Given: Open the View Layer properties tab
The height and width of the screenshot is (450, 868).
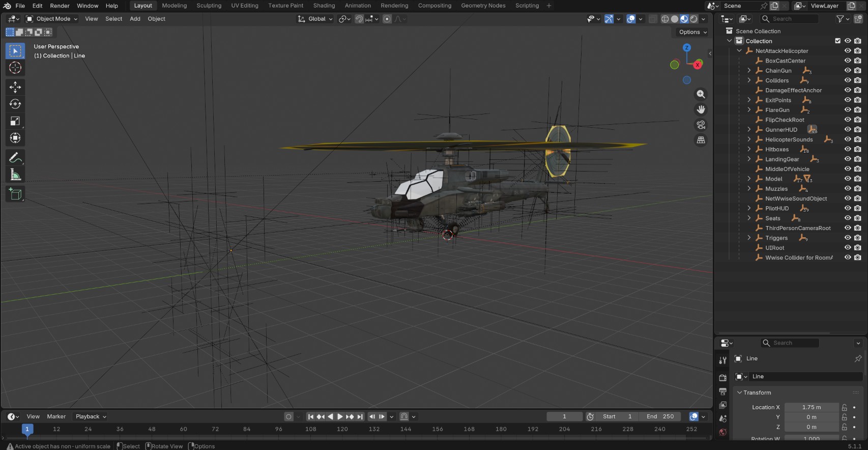Looking at the screenshot, I should pos(722,405).
